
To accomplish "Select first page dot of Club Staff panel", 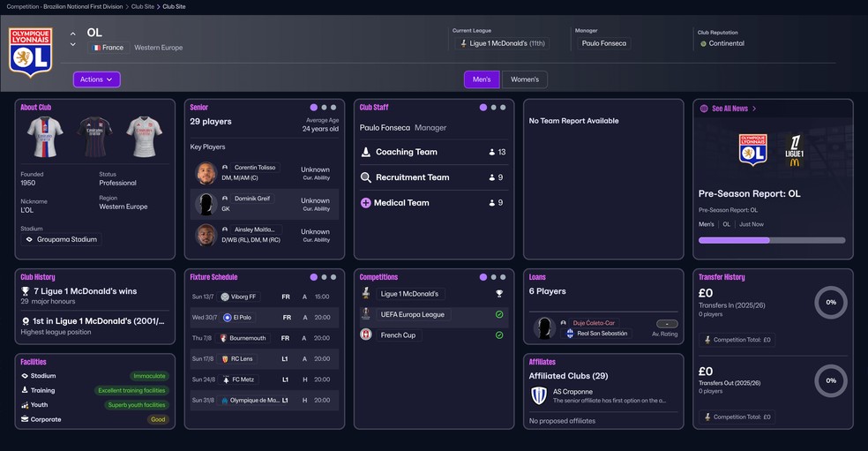I will tap(483, 108).
